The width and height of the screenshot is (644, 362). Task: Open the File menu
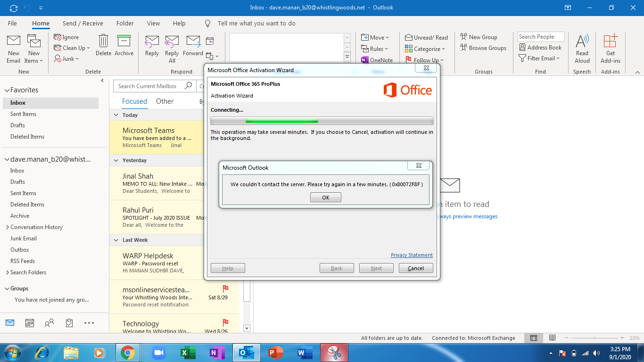(x=12, y=24)
